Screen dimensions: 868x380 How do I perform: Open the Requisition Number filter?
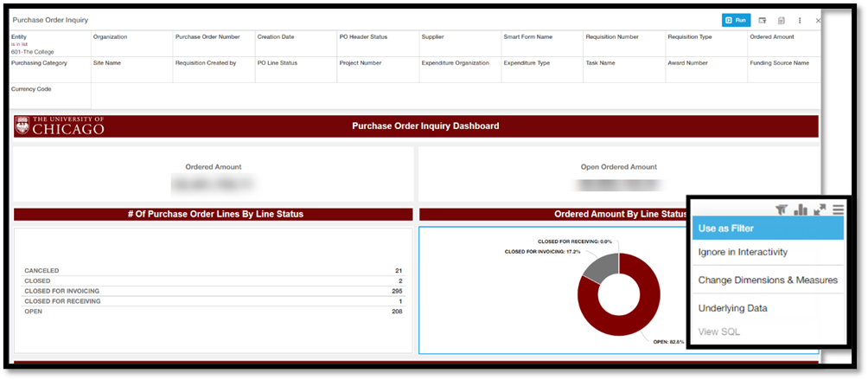pyautogui.click(x=624, y=44)
